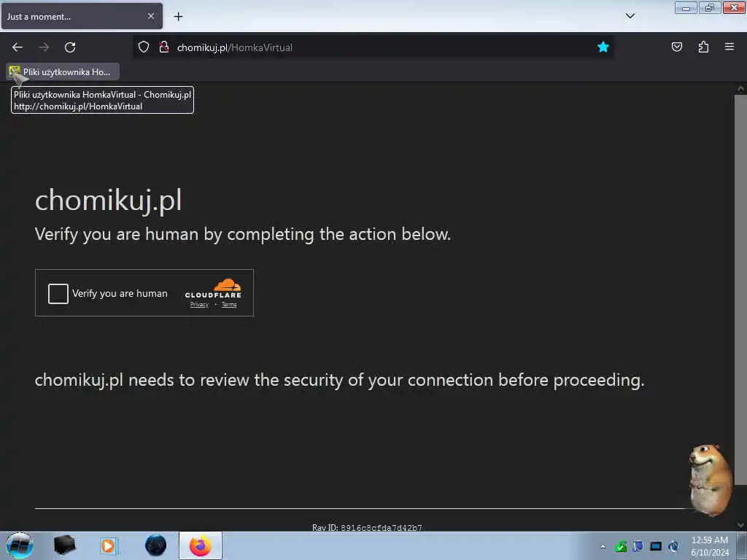
Task: Expand the list all tabs chevron
Action: (x=630, y=16)
